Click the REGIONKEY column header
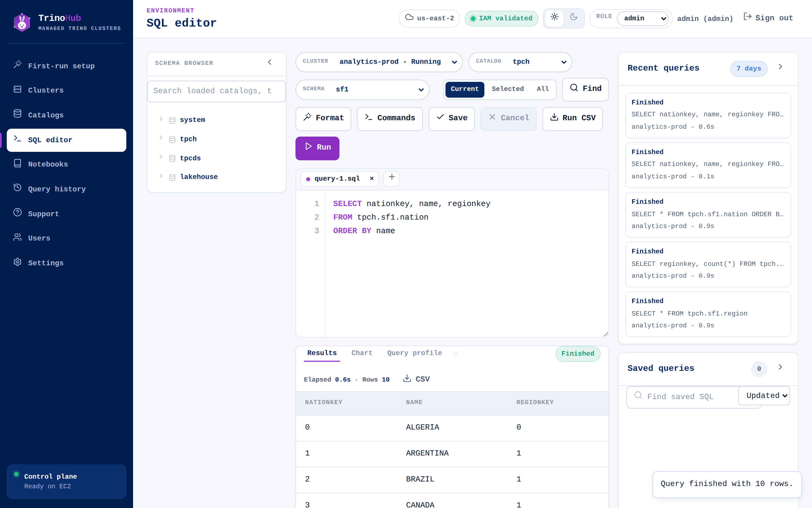 click(535, 402)
